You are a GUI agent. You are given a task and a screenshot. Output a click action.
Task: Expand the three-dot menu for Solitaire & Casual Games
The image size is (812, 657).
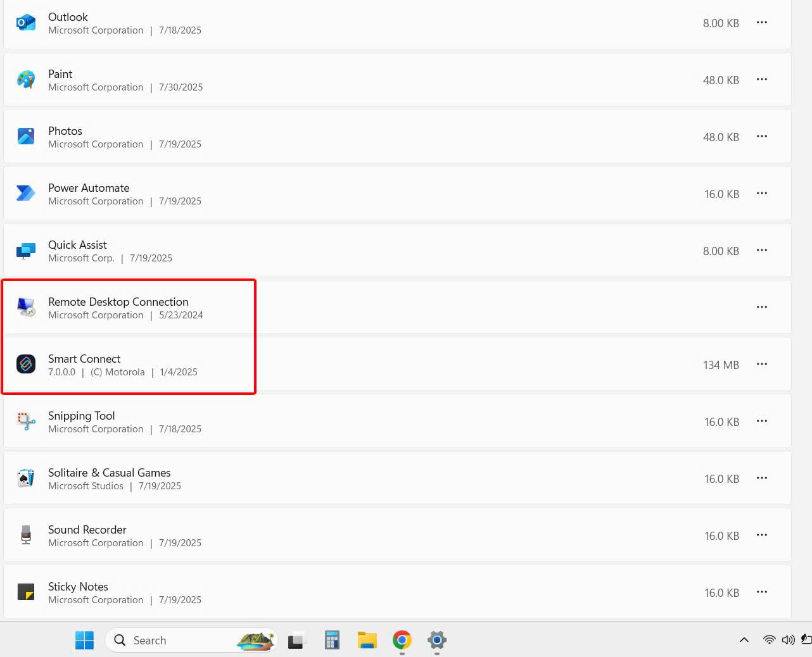761,479
